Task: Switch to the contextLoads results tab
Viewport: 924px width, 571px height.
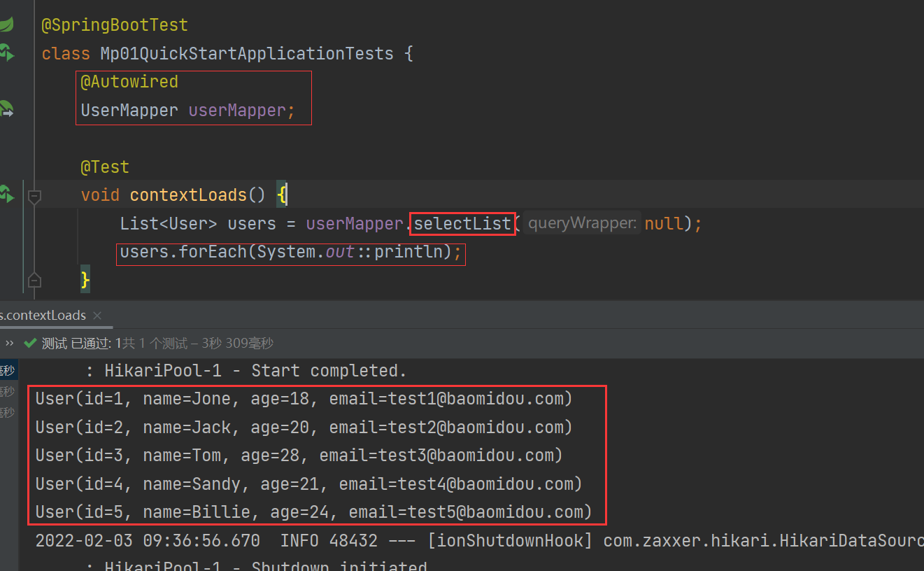Action: click(x=42, y=315)
